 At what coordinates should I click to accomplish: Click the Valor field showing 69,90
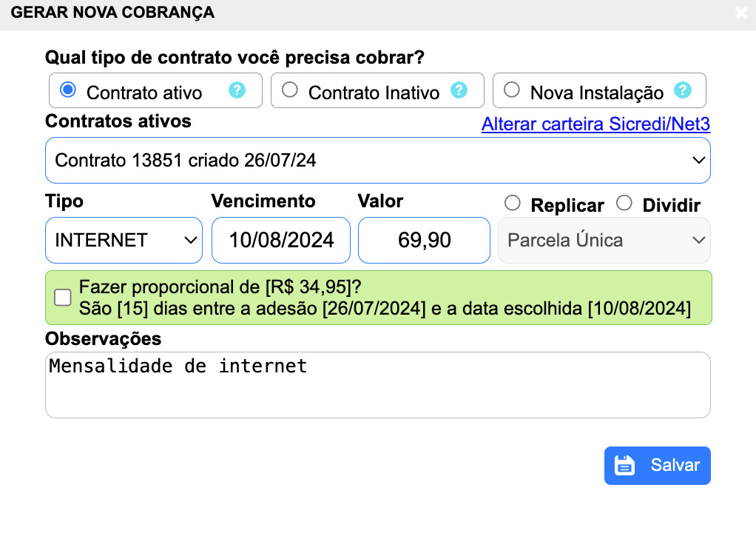tap(424, 240)
